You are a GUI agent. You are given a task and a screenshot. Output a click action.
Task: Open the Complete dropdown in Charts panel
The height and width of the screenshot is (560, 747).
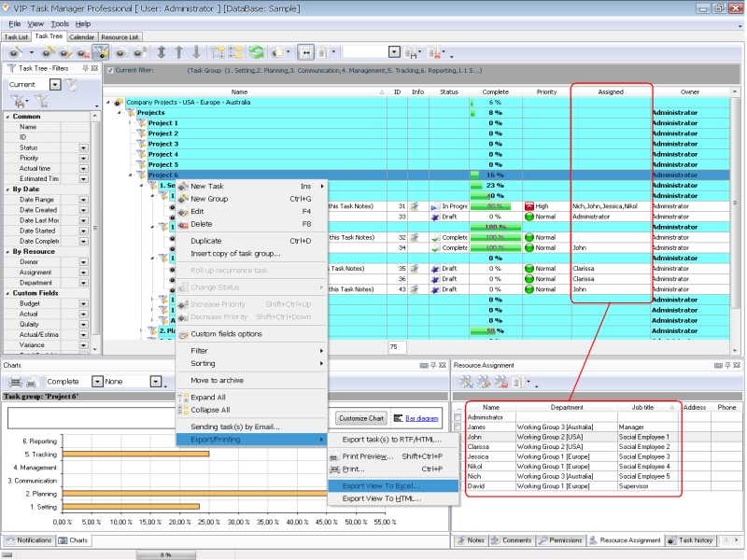pos(97,382)
